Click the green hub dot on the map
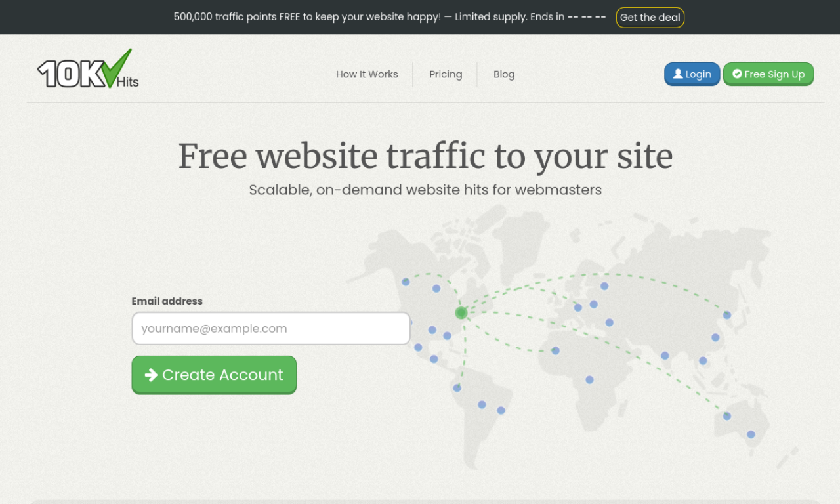 (x=461, y=312)
